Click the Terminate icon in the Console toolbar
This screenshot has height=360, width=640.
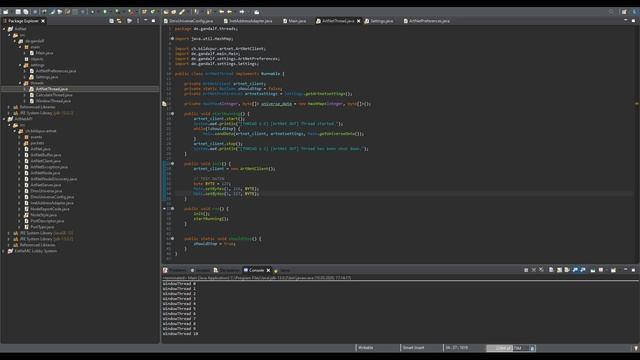[526, 270]
